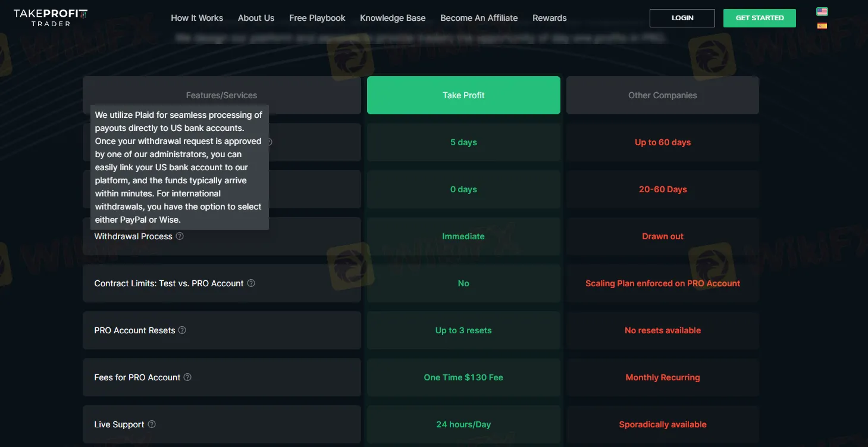Click the '20-60 Days' cell
868x447 pixels.
[x=663, y=189]
